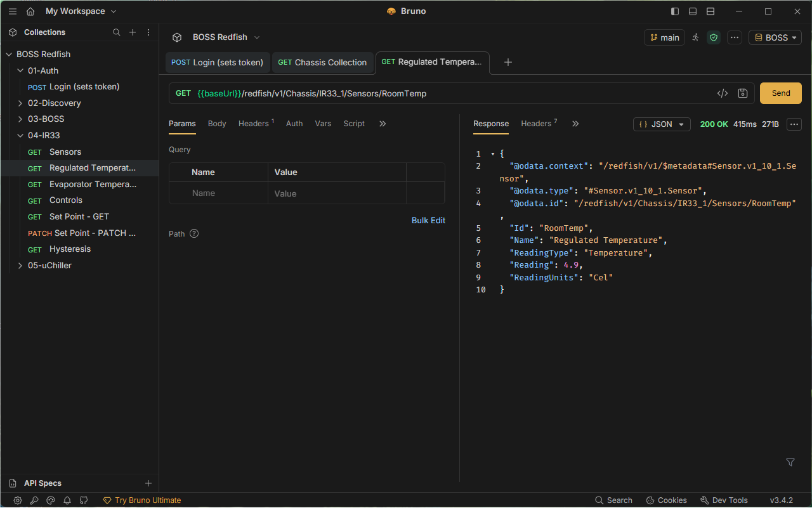Open the Script request tab
The height and width of the screenshot is (508, 812).
pos(354,124)
